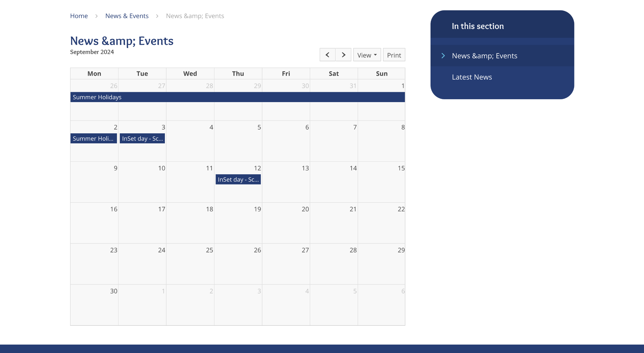Toggle visibility of Summer Holidays event

[237, 97]
